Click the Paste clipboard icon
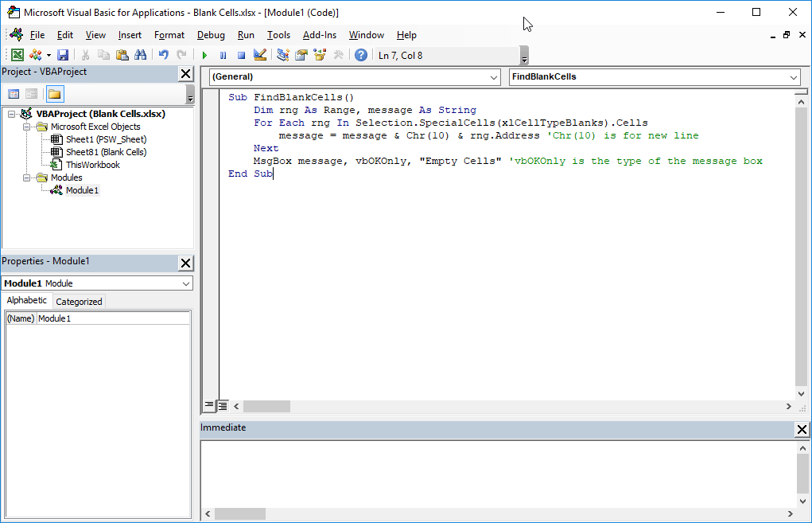812x523 pixels. pyautogui.click(x=122, y=55)
